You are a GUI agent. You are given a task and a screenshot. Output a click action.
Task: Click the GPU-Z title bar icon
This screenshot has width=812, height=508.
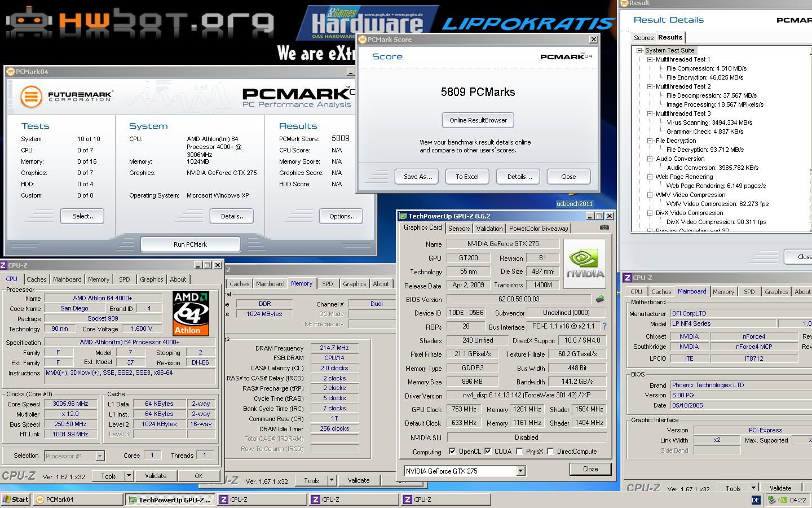(403, 216)
